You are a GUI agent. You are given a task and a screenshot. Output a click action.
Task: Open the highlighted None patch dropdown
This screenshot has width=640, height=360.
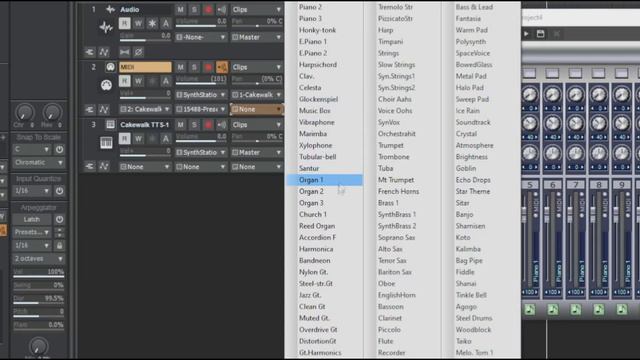point(256,109)
